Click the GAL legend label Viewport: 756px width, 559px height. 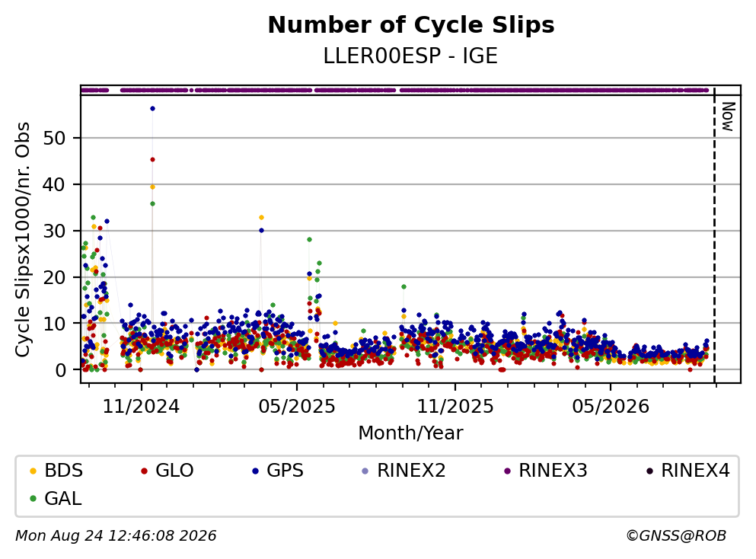pyautogui.click(x=63, y=499)
